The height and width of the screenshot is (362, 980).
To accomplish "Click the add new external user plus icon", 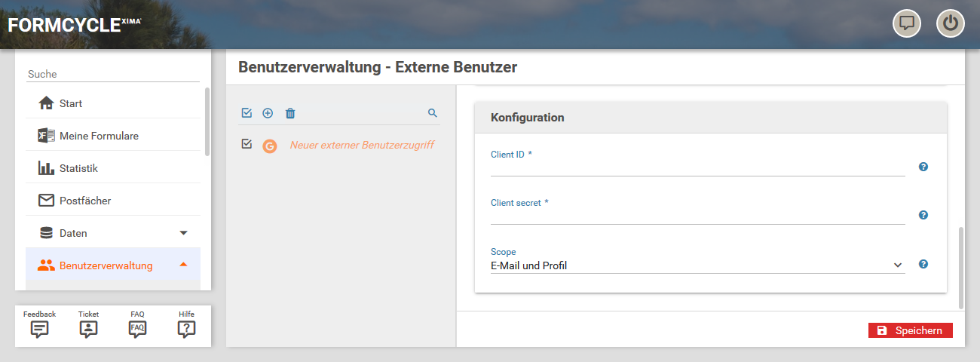I will point(268,113).
